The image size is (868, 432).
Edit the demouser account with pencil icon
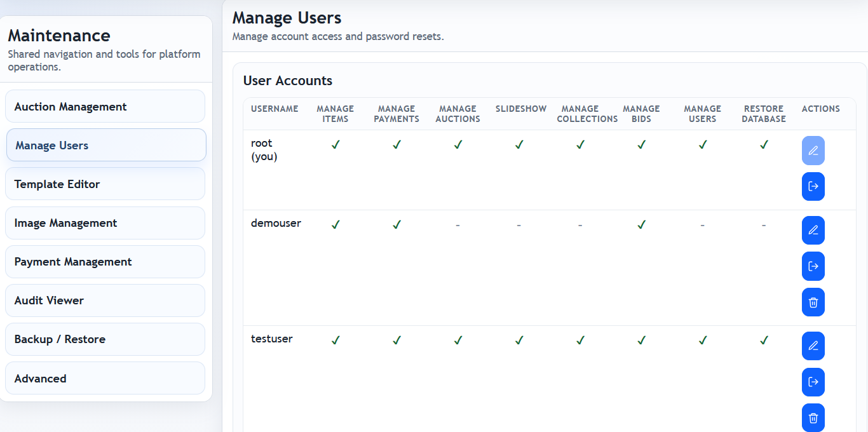click(813, 230)
